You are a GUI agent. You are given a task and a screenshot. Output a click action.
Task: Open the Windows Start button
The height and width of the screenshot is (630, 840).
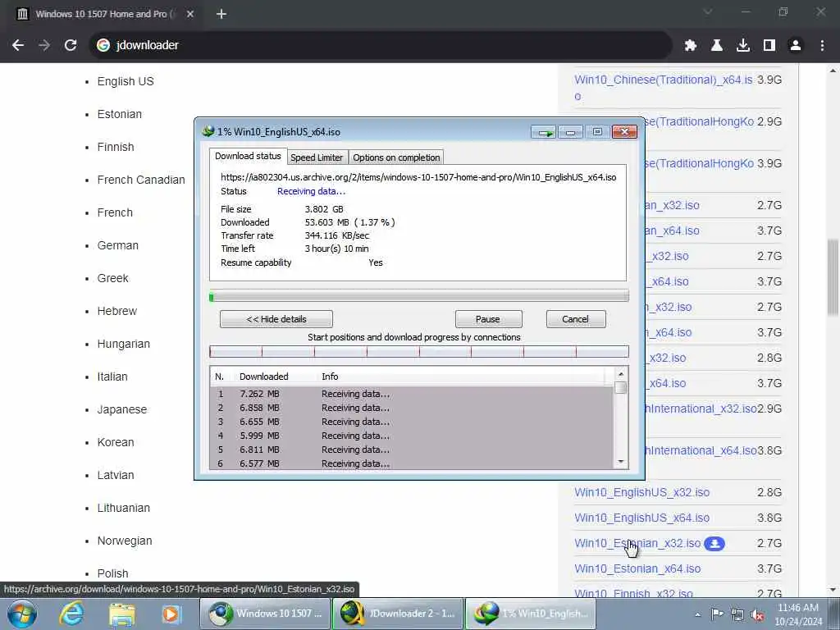(22, 614)
